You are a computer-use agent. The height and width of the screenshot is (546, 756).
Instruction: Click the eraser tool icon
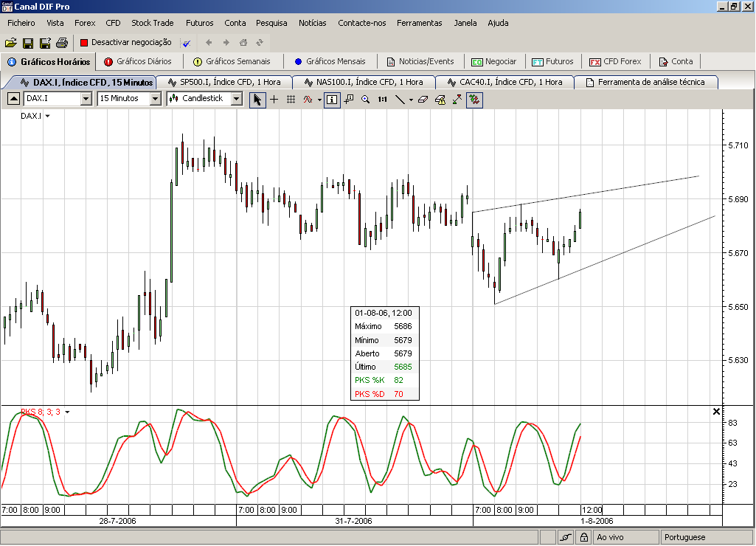pyautogui.click(x=423, y=100)
